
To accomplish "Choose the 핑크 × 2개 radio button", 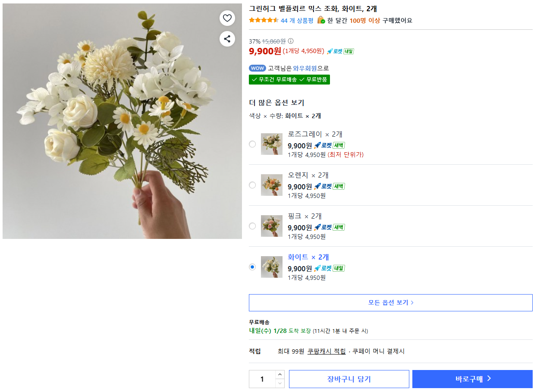I will 252,226.
